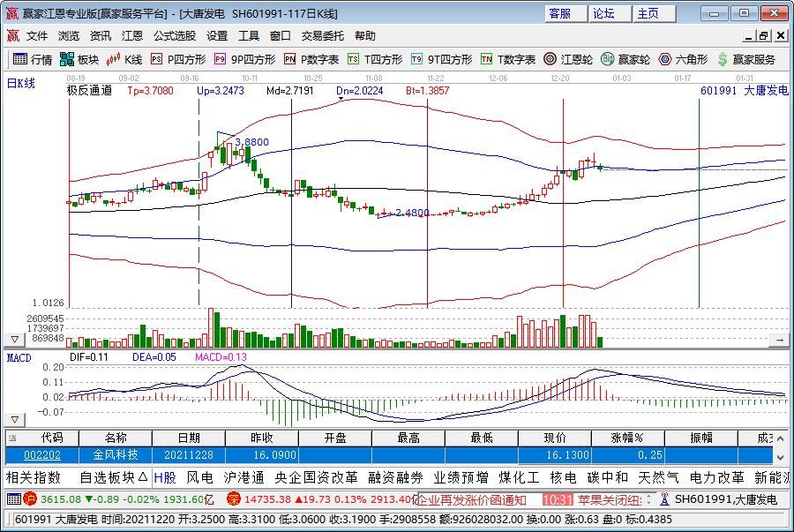Screen dimensions: 794x532
Task: Open the 资讯 menu
Action: point(101,36)
